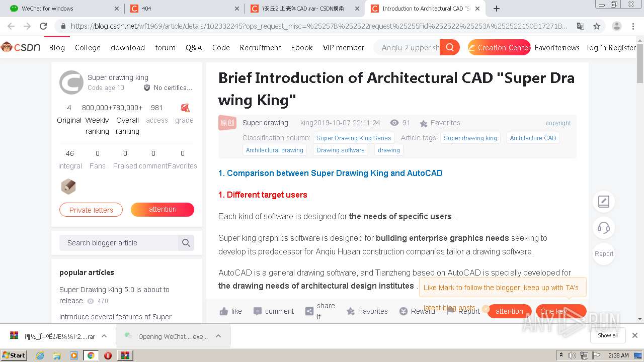This screenshot has width=644, height=362.
Task: Open the forum nav item
Action: (165, 47)
